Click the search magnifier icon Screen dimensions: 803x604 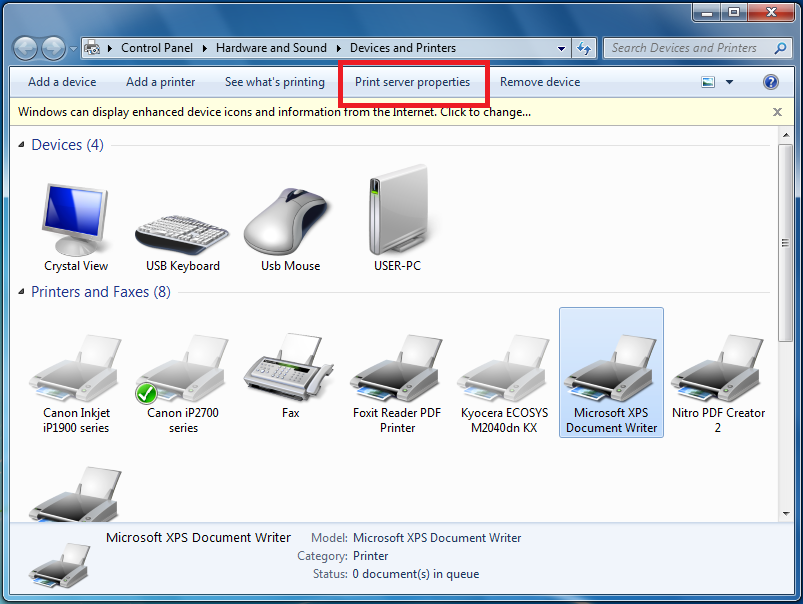(x=780, y=48)
